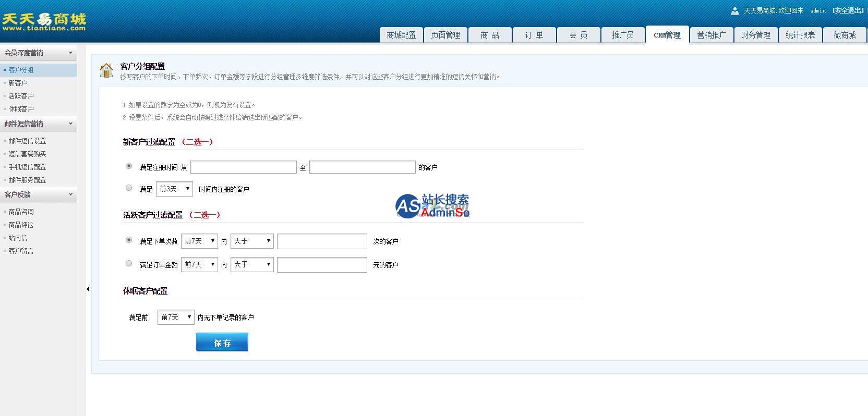Open 大于 dropdown in 满足订单金额 row
Viewport: 868px width, 416px height.
pyautogui.click(x=252, y=264)
